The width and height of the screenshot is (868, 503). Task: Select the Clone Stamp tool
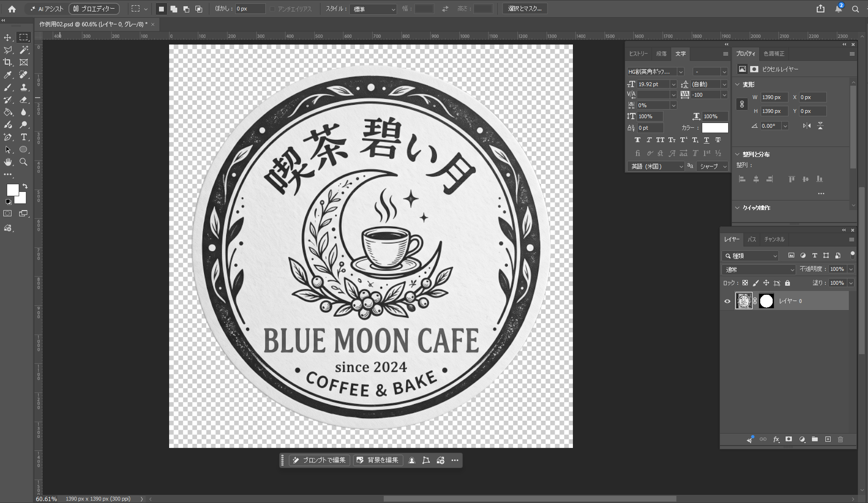(x=23, y=87)
